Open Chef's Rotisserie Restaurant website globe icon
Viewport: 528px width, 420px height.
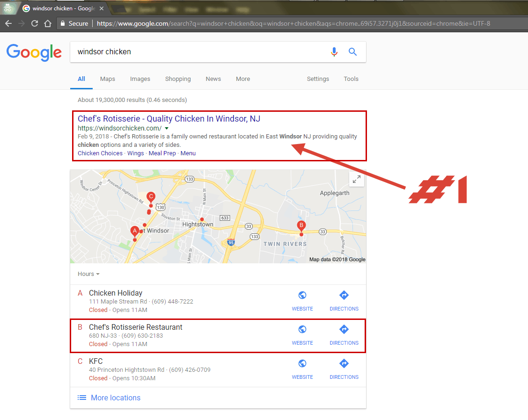[302, 329]
